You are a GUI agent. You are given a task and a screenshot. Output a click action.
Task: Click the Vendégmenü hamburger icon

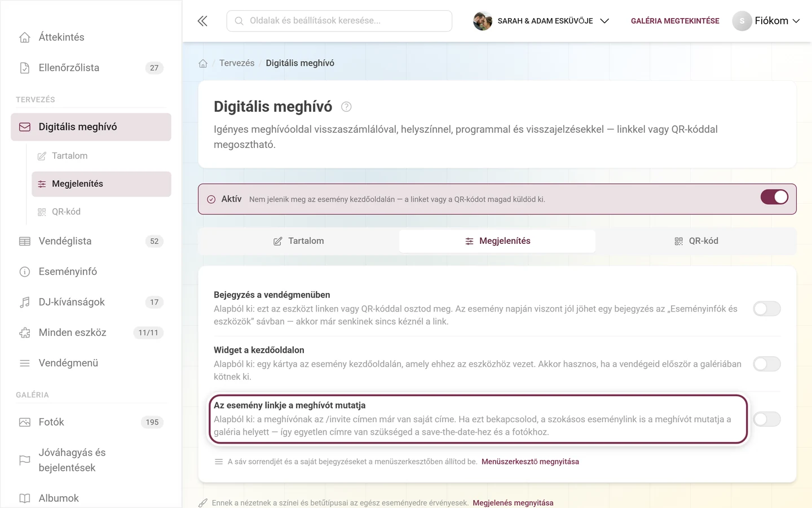[x=25, y=363]
